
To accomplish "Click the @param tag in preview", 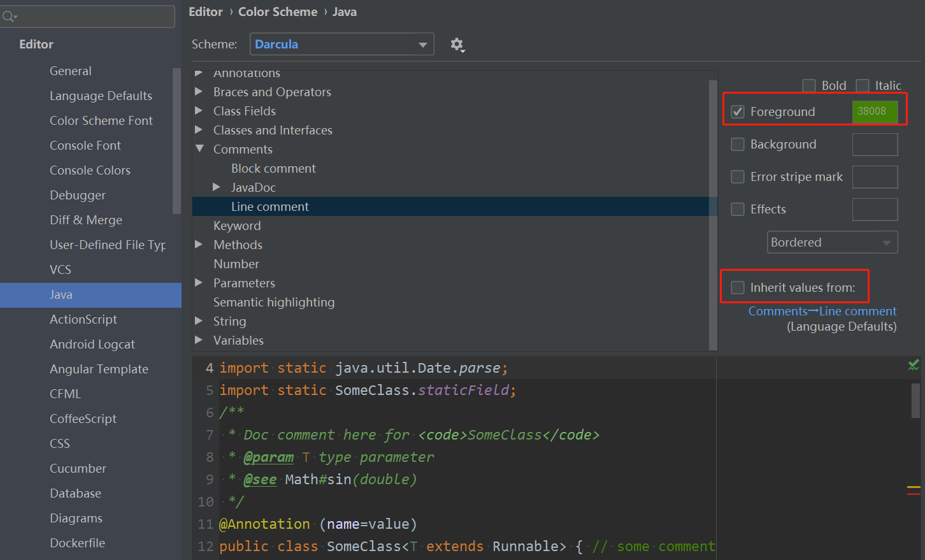I will click(x=268, y=457).
